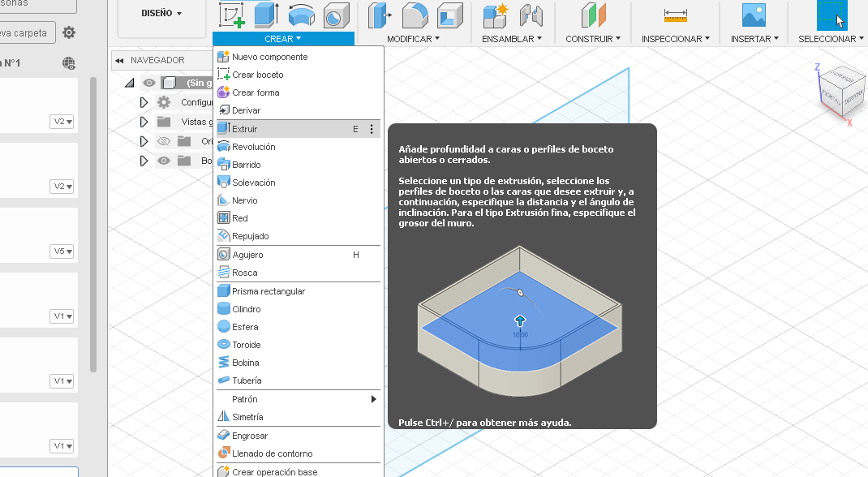
Task: Choose Derivar menu entry
Action: pos(298,110)
